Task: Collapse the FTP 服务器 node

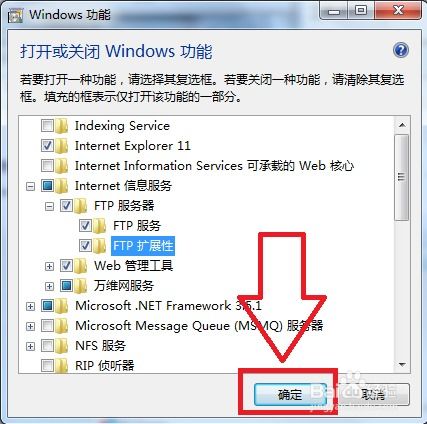Action: [49, 206]
